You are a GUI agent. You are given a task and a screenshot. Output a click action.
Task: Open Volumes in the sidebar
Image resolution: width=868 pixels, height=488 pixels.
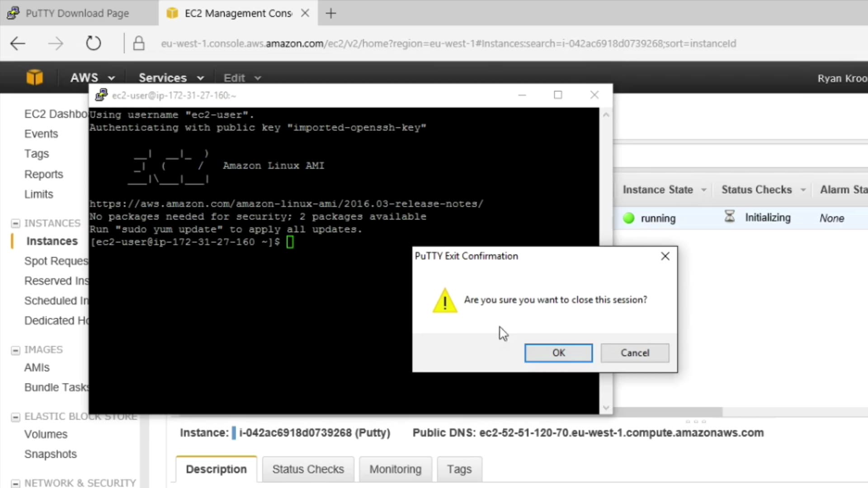[46, 434]
